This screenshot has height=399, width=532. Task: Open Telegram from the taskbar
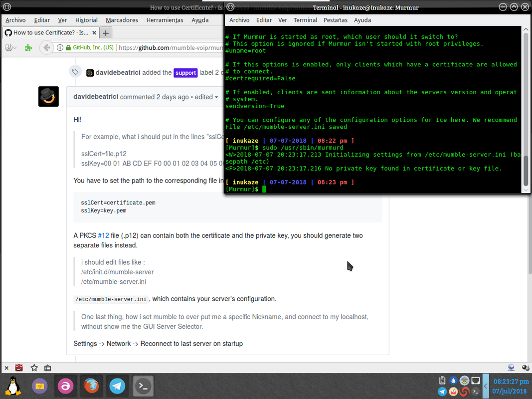coord(117,386)
